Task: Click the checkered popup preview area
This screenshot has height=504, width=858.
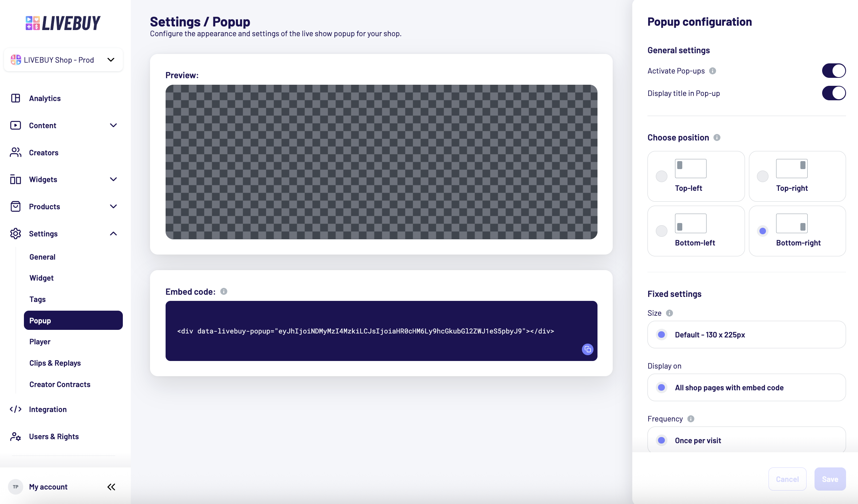Action: [382, 162]
